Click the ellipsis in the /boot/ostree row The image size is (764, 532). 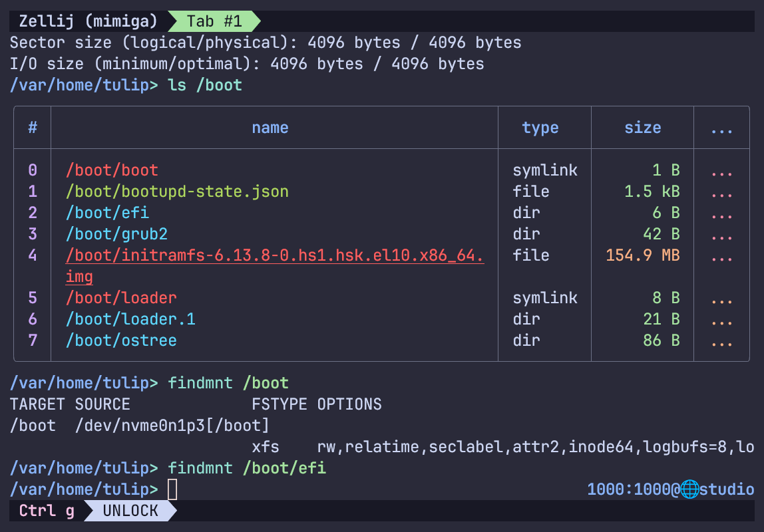pyautogui.click(x=721, y=340)
